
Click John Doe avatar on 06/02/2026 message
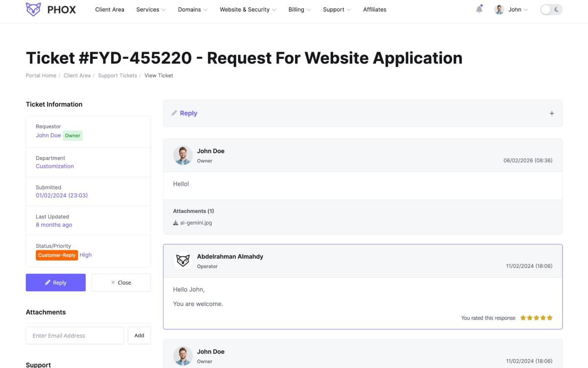pos(183,156)
